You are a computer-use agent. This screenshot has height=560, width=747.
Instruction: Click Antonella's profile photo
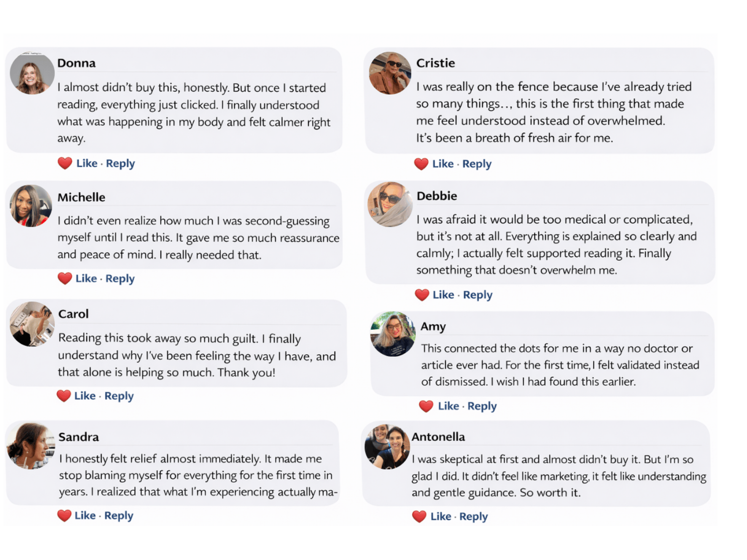[387, 447]
